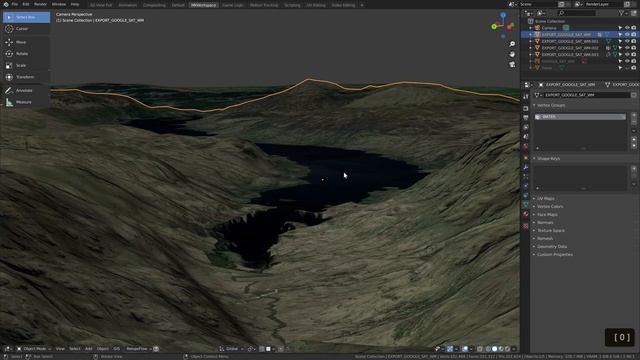This screenshot has width=640, height=360.
Task: Toggle eye for EXPORT_GOOGLE_SAT_WM.002
Action: pos(627,48)
